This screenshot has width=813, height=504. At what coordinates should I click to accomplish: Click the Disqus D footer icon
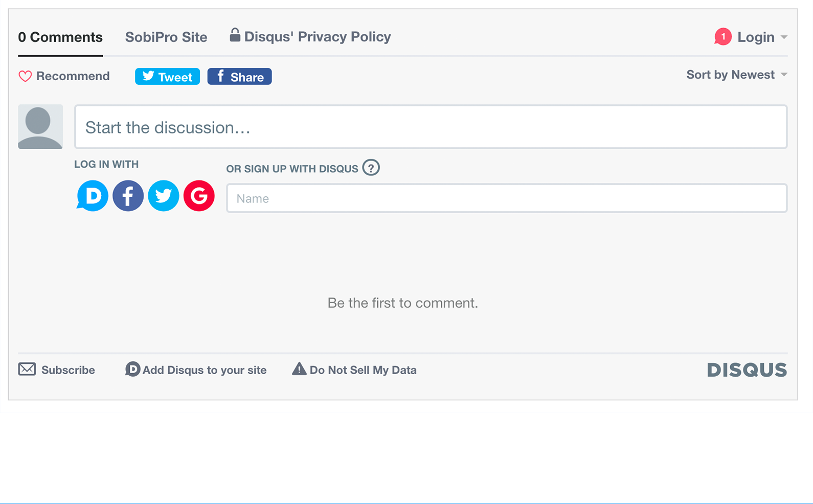(132, 369)
